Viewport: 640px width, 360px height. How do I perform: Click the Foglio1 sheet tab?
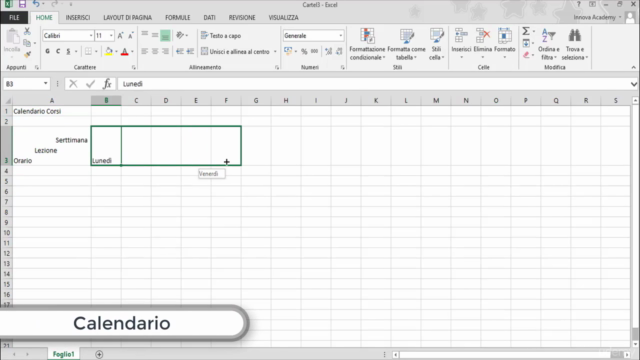[64, 354]
